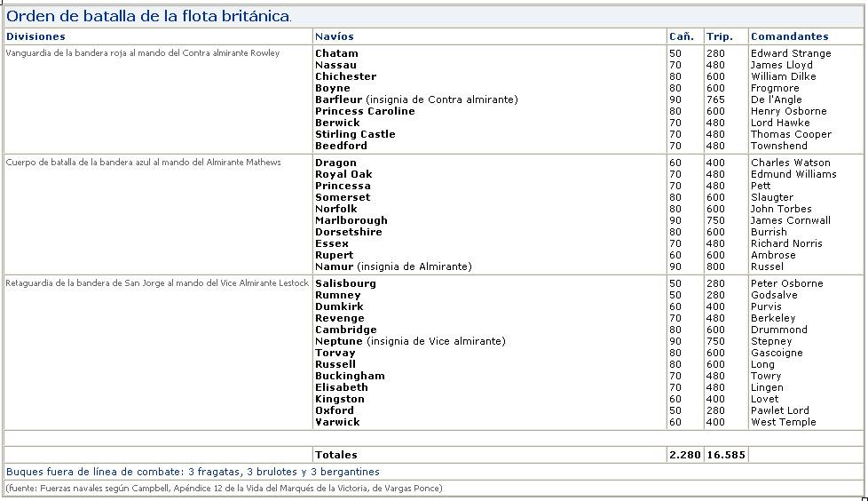Click the 'Comandantes' column header

pos(789,36)
